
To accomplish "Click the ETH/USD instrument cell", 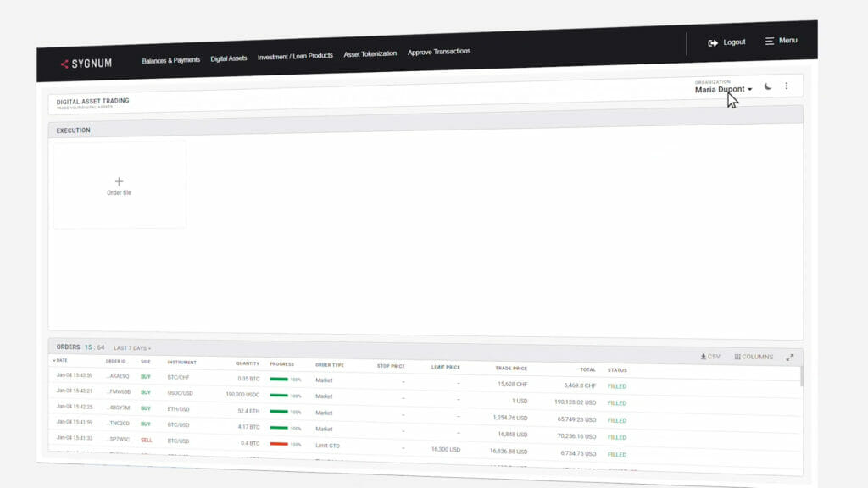I will click(x=178, y=409).
